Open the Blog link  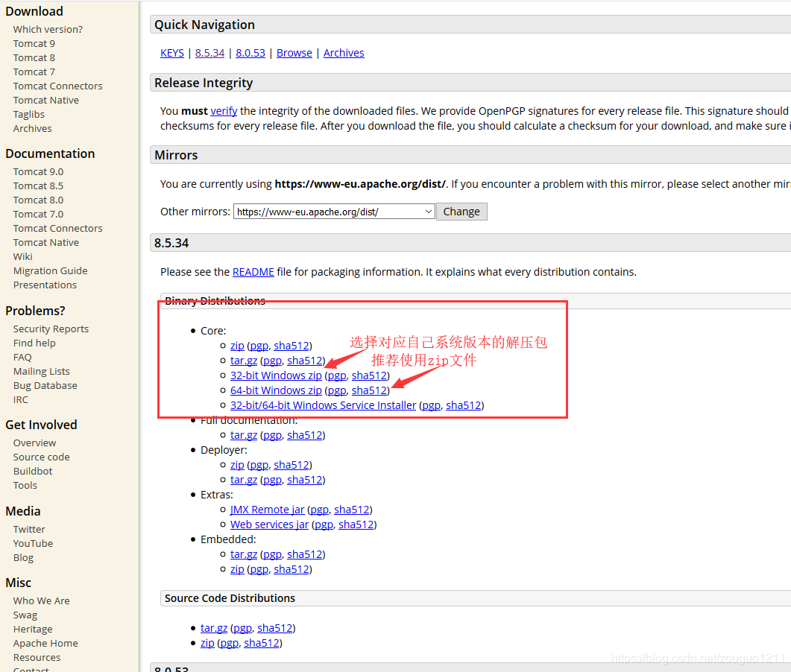click(23, 557)
